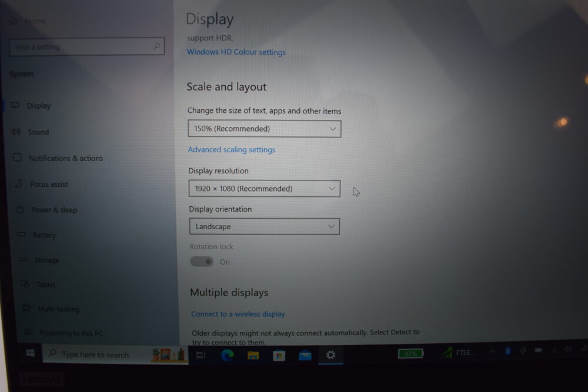The image size is (588, 392).
Task: Open Microsoft Store from the taskbar
Action: pyautogui.click(x=279, y=356)
